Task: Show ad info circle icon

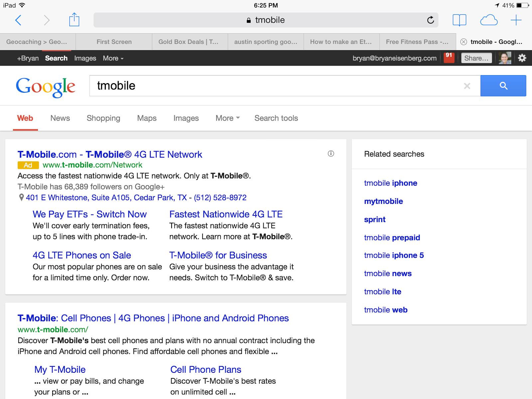Action: coord(331,154)
